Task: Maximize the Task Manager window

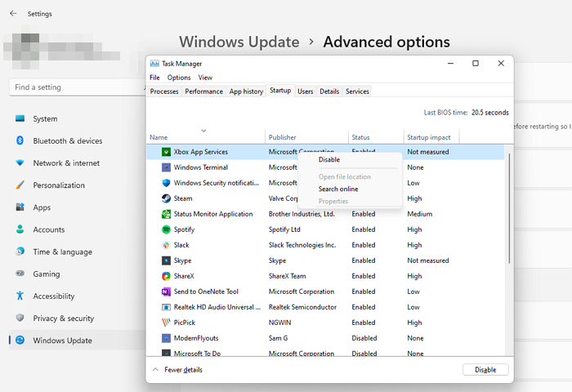Action: point(476,64)
